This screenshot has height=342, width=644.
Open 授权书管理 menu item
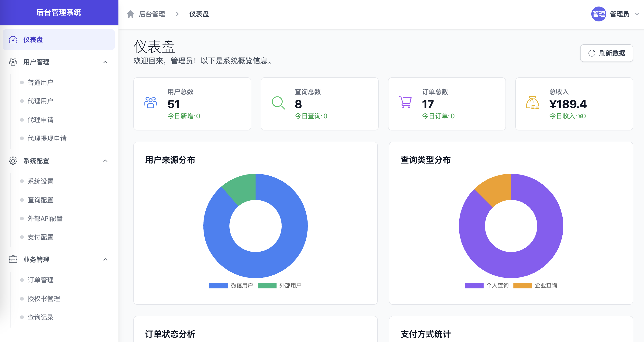44,298
